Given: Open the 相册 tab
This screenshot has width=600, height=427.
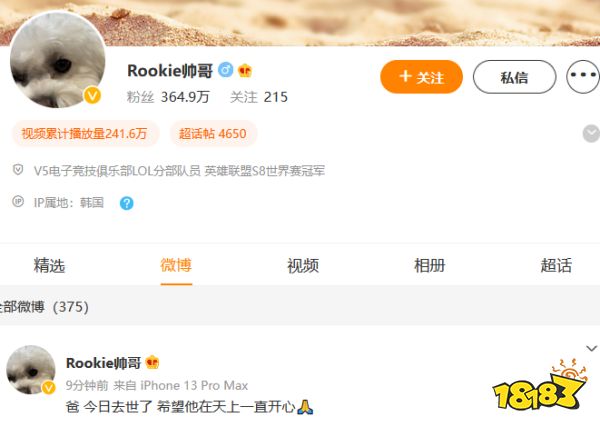Looking at the screenshot, I should pyautogui.click(x=429, y=266).
